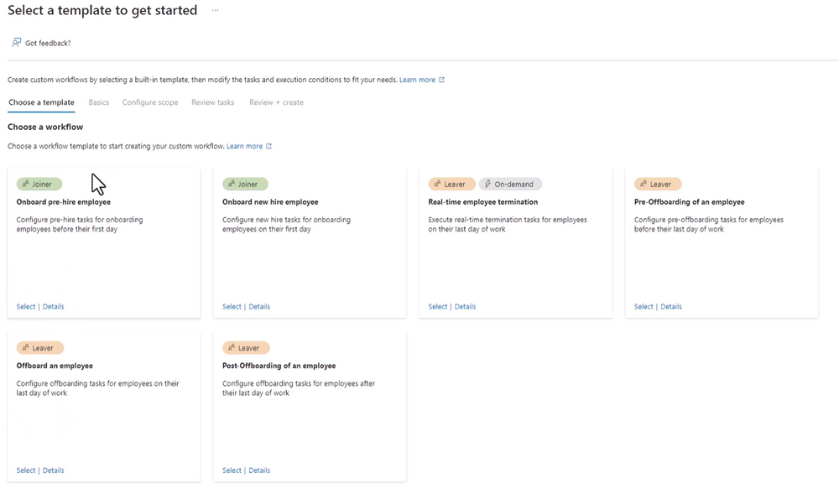Click the Leaver badge on Pre-Offboarding of an employee
839x504 pixels.
point(658,184)
